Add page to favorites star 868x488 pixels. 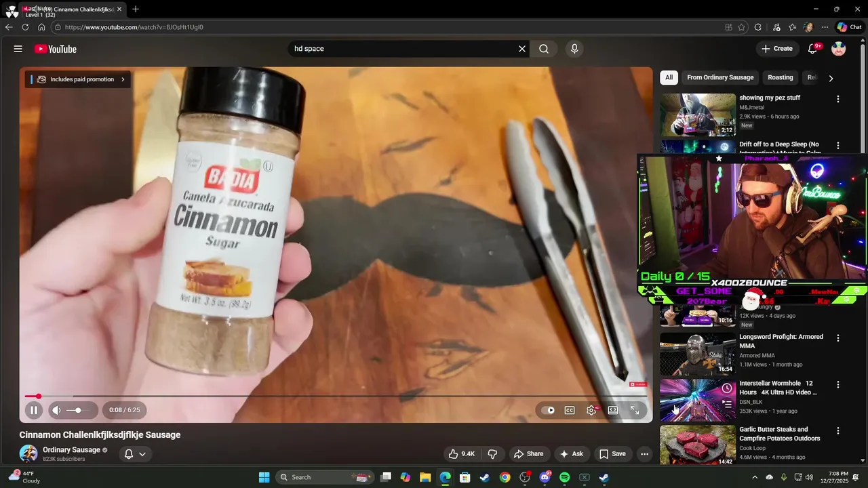click(x=741, y=27)
